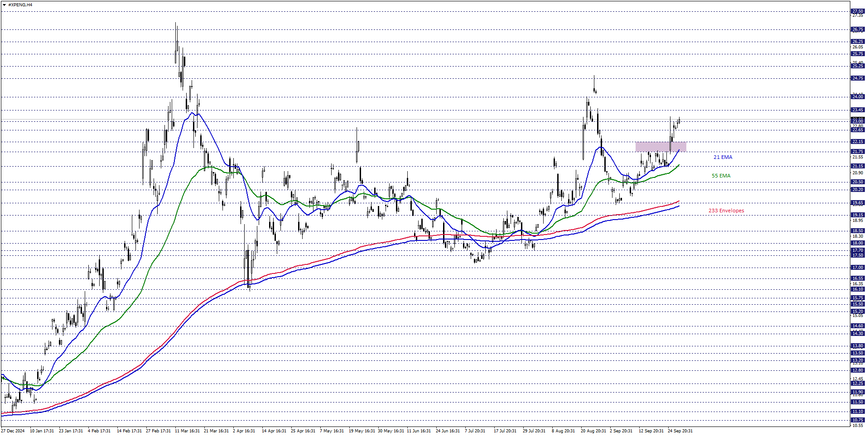Select the 233 Envelopes text label

pyautogui.click(x=726, y=211)
